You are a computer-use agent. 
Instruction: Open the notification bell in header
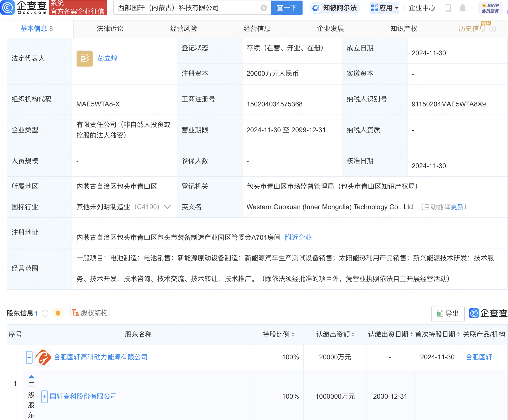pos(463,8)
